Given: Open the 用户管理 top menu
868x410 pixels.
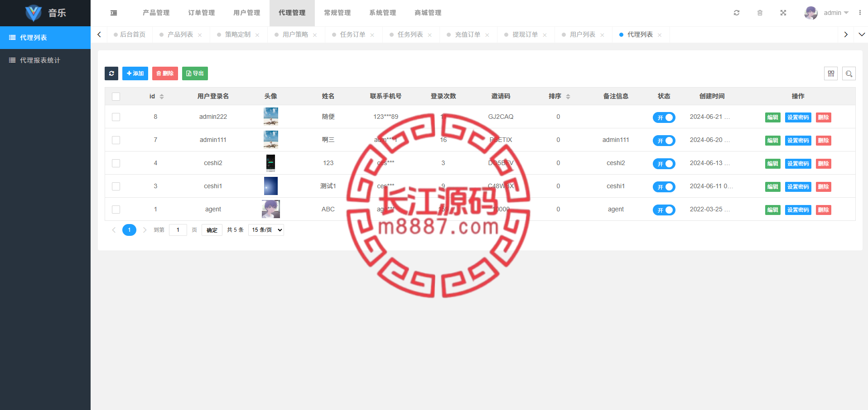Looking at the screenshot, I should coord(247,13).
